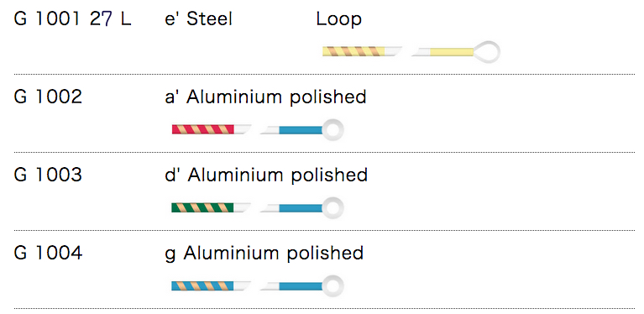
Task: Select product code G 1002
Action: pyautogui.click(x=48, y=97)
